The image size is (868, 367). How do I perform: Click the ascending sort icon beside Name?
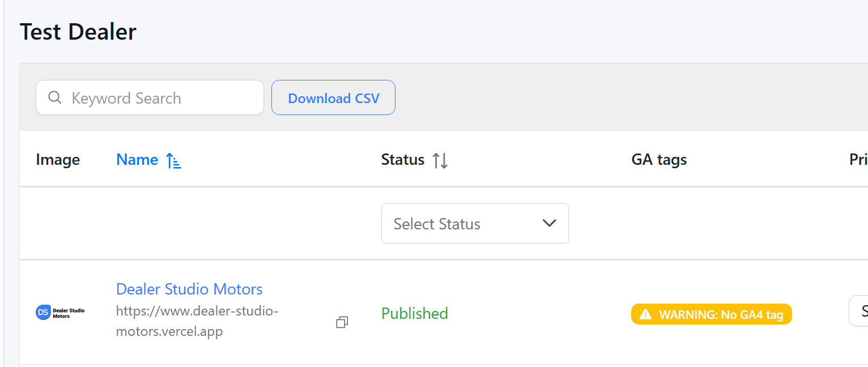[173, 161]
